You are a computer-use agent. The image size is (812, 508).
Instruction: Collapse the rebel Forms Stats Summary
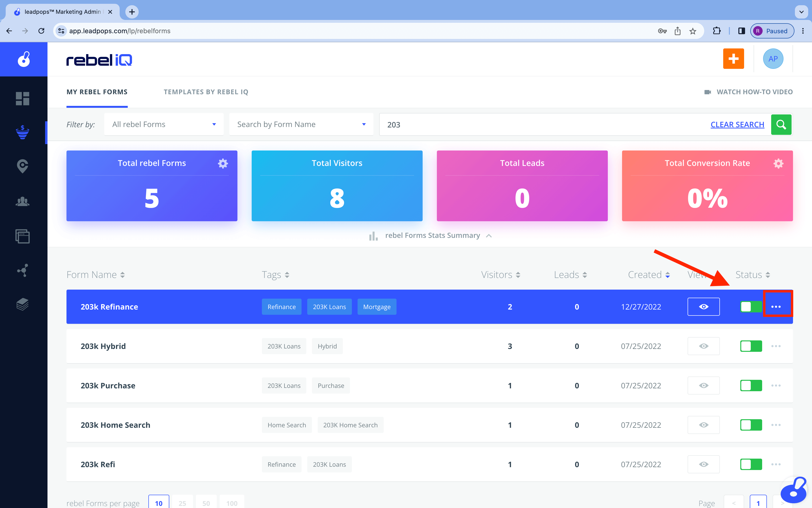coord(431,235)
